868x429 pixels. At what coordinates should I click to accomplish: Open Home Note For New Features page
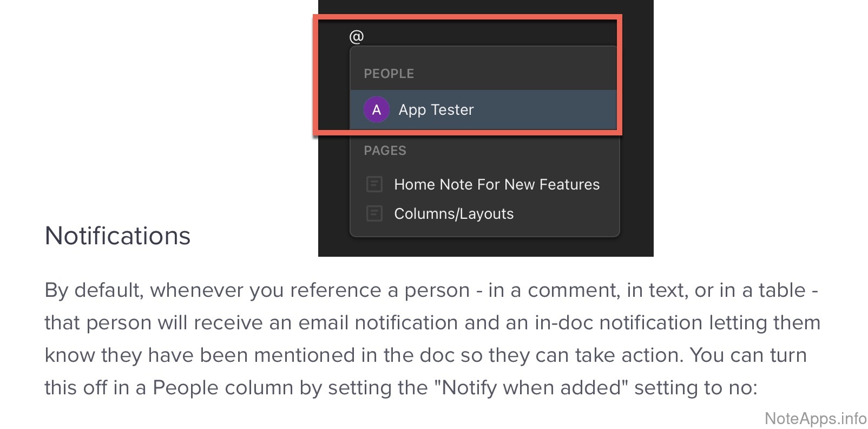(496, 185)
